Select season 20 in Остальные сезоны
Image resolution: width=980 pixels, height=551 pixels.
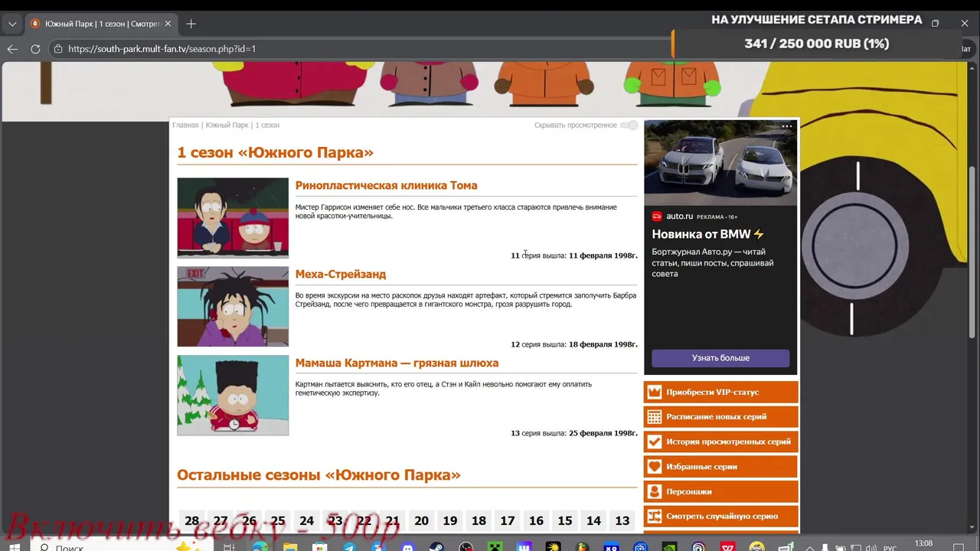point(421,520)
